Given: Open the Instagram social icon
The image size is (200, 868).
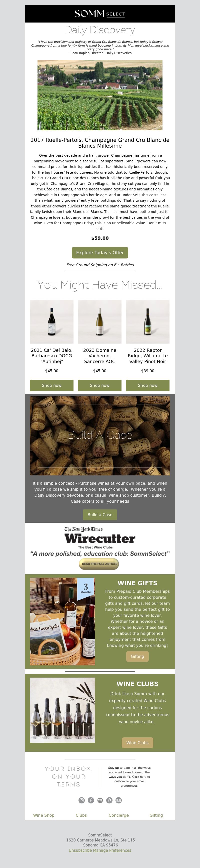Looking at the screenshot, I should tap(81, 800).
